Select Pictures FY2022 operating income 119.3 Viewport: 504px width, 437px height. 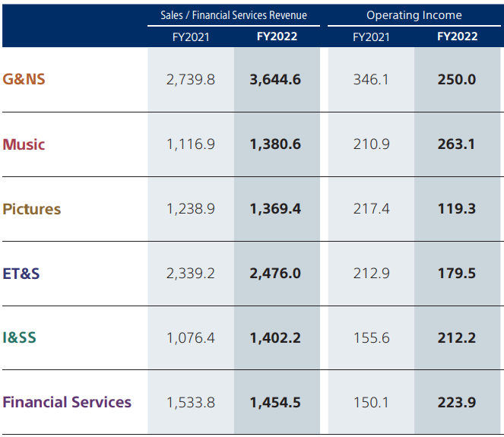(457, 209)
